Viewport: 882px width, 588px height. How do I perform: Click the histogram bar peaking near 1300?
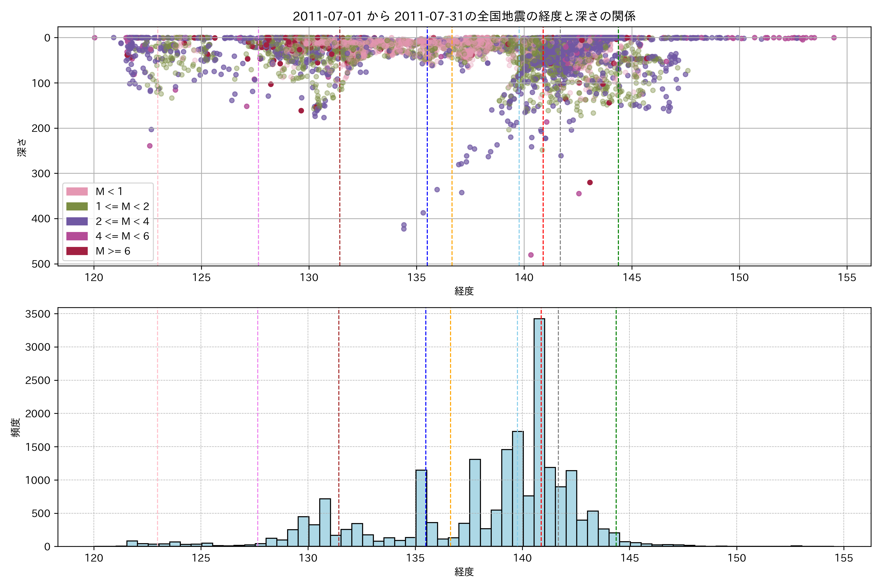click(x=475, y=502)
